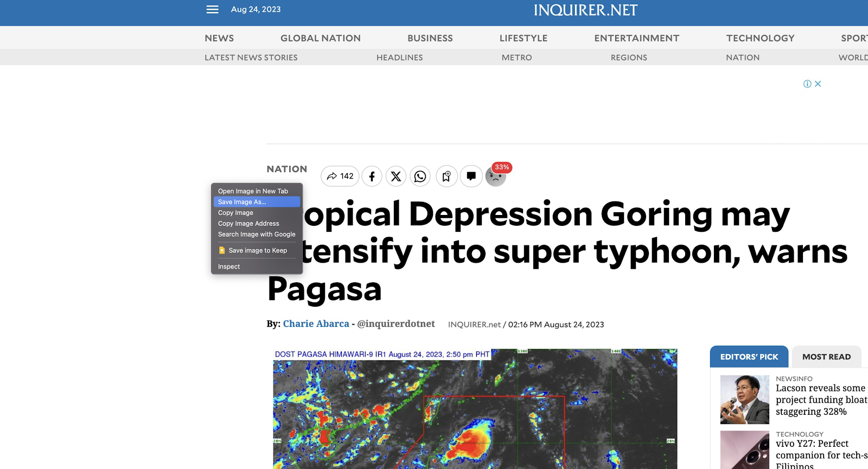Click the NEWSINFO label
This screenshot has height=469, width=868.
[x=794, y=379]
